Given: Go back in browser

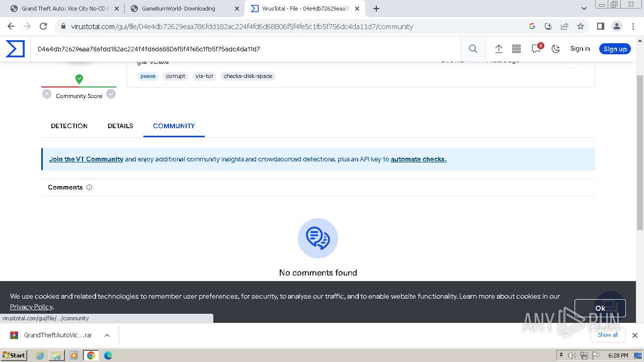Looking at the screenshot, I should coord(11,26).
